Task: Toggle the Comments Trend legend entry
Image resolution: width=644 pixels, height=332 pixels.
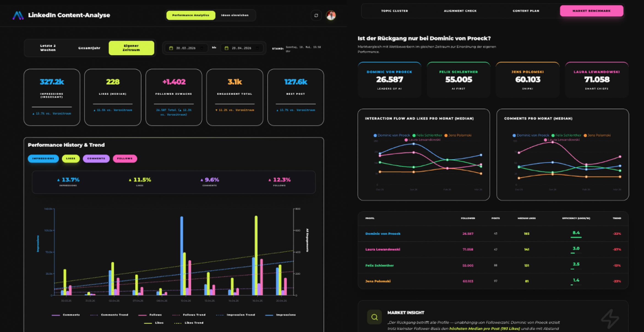Action: point(109,315)
